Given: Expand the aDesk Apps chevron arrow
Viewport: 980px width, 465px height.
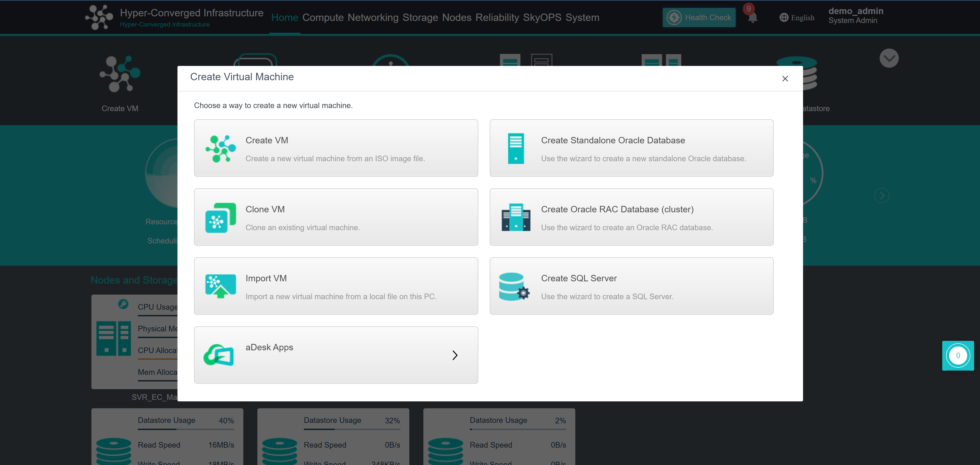Looking at the screenshot, I should coord(455,355).
